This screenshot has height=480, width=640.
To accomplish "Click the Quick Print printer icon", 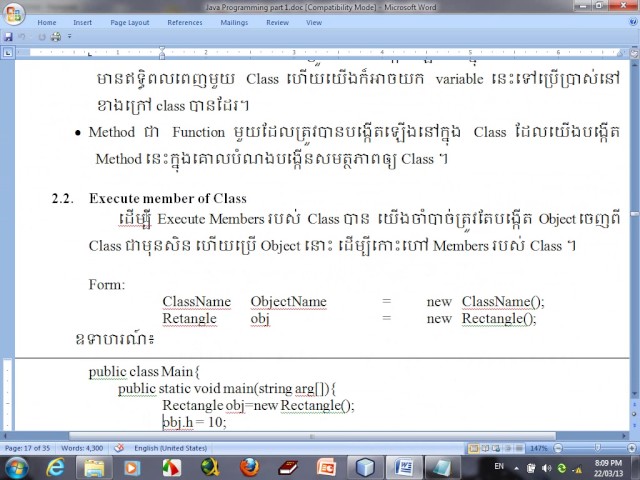I will tap(56, 37).
